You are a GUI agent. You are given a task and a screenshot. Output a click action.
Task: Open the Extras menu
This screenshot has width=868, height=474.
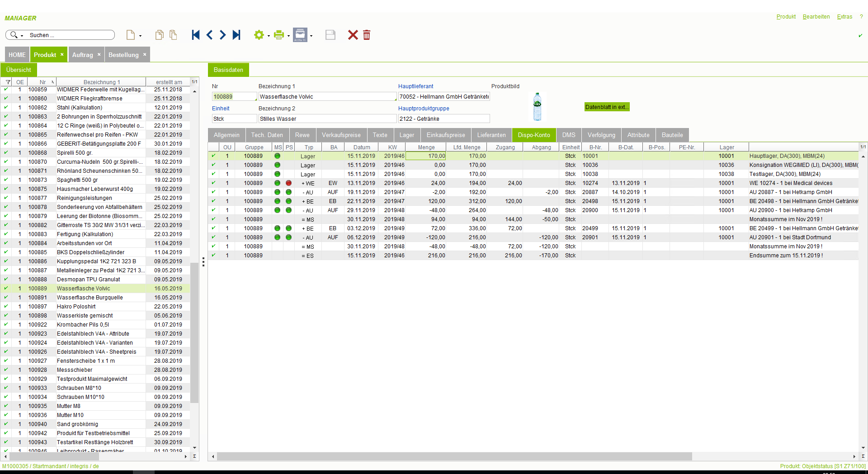(844, 17)
